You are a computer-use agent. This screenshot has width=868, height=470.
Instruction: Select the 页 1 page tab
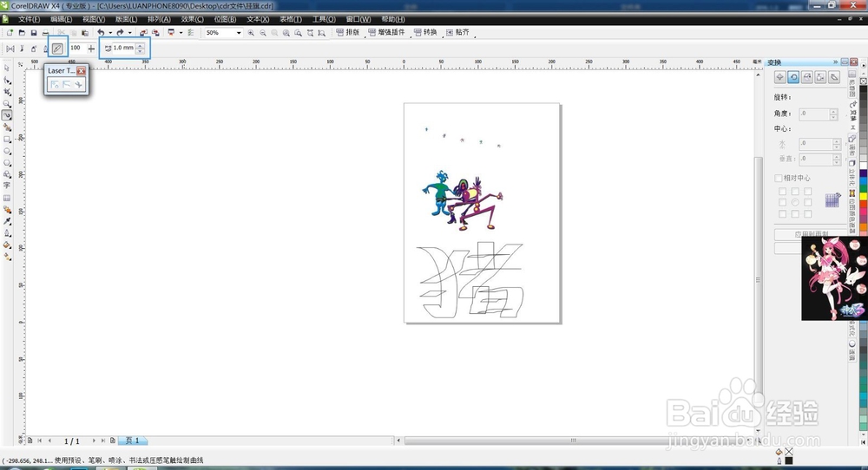133,441
